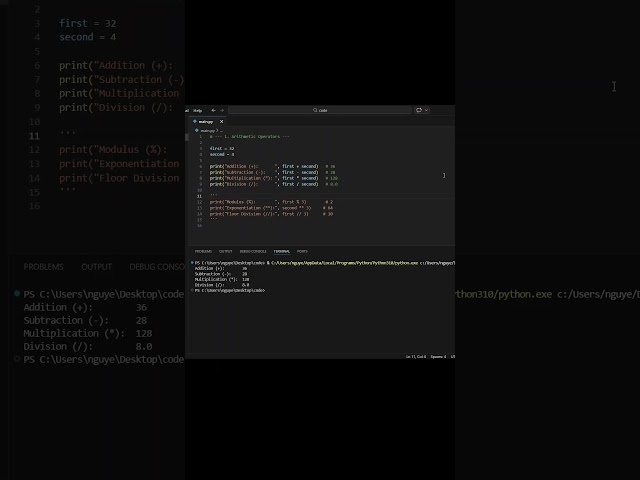Click the Modulus print line in center editor

[x=271, y=202]
